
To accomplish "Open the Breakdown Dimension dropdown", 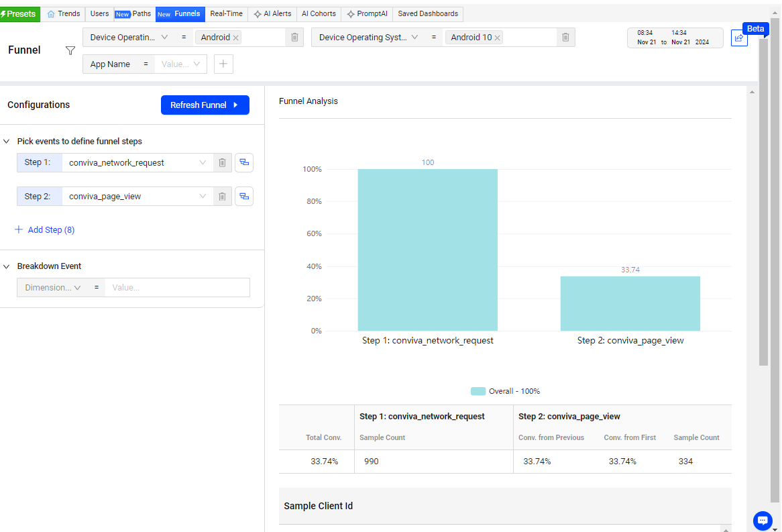I will pyautogui.click(x=52, y=287).
